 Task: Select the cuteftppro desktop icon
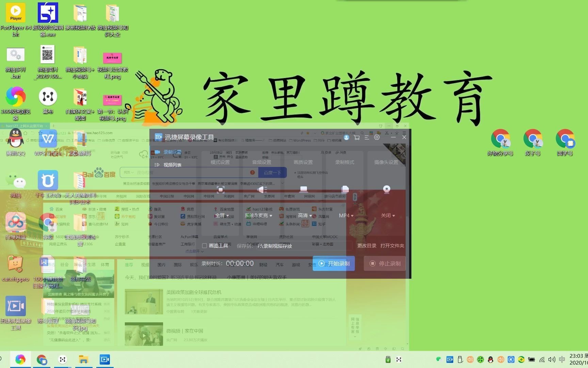(16, 269)
